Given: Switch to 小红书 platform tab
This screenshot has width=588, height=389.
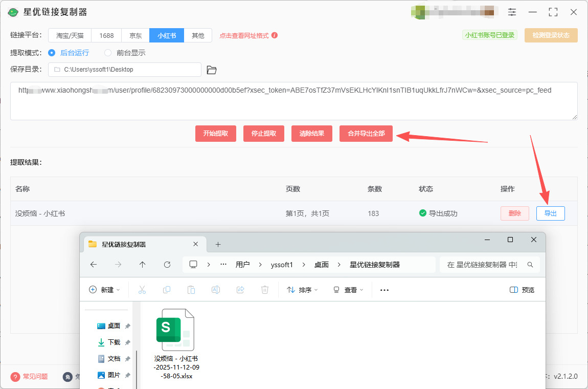Looking at the screenshot, I should point(167,36).
